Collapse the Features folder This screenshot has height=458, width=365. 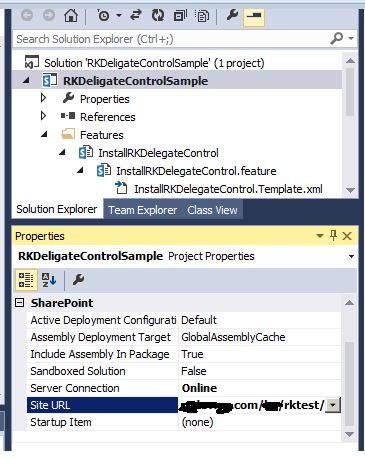44,134
